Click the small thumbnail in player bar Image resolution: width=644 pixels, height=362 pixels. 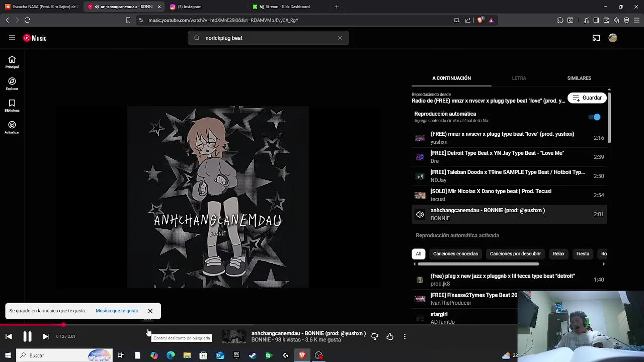point(234,336)
